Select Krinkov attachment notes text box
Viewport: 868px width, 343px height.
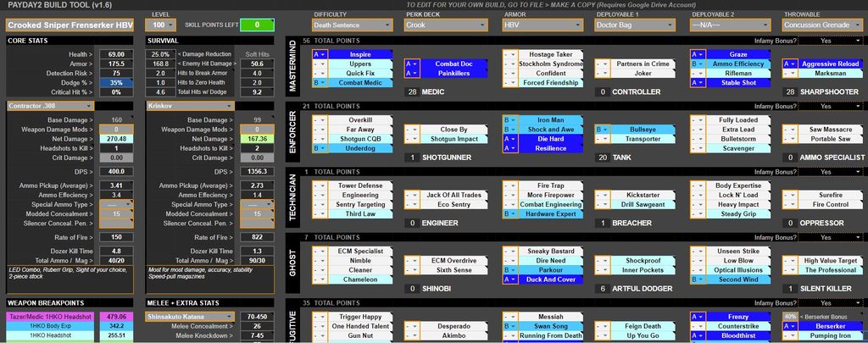pyautogui.click(x=210, y=280)
